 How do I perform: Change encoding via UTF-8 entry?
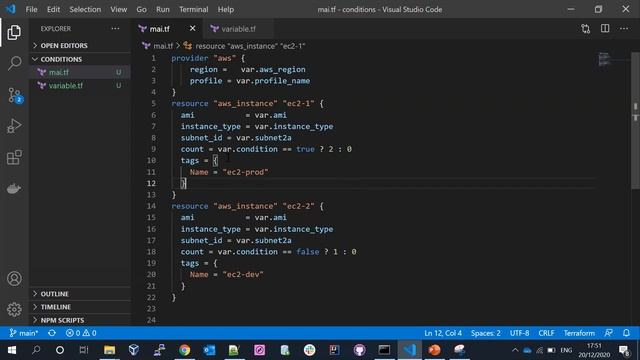[x=519, y=333]
